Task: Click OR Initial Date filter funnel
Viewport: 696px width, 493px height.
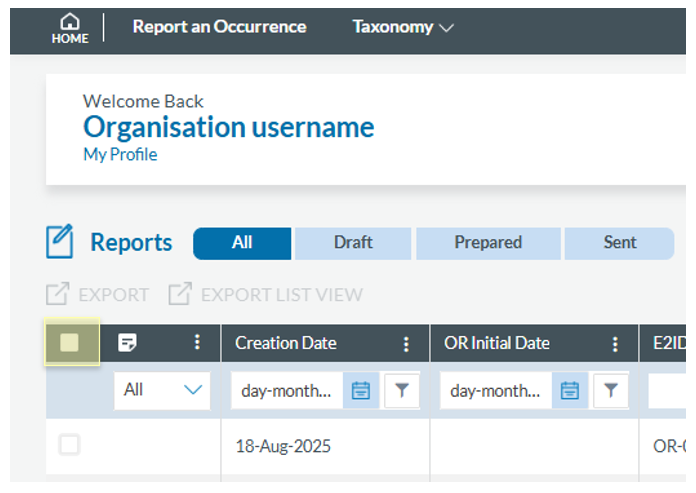Action: click(x=610, y=391)
